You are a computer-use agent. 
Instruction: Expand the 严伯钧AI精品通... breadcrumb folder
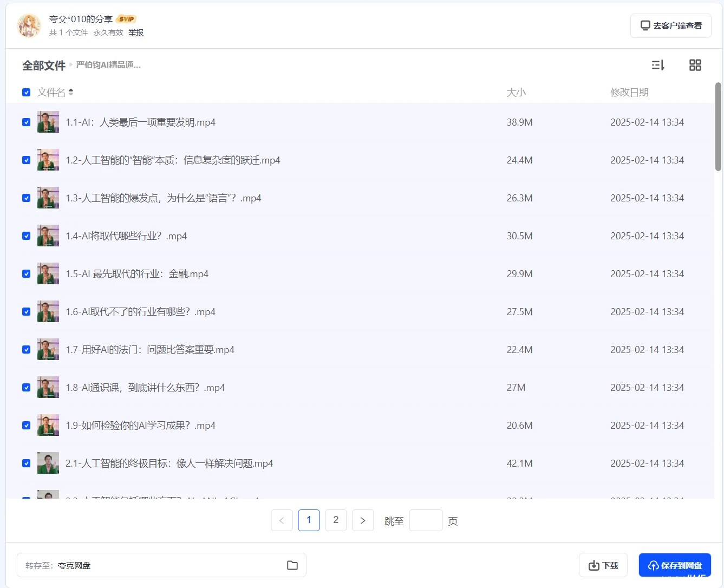108,65
